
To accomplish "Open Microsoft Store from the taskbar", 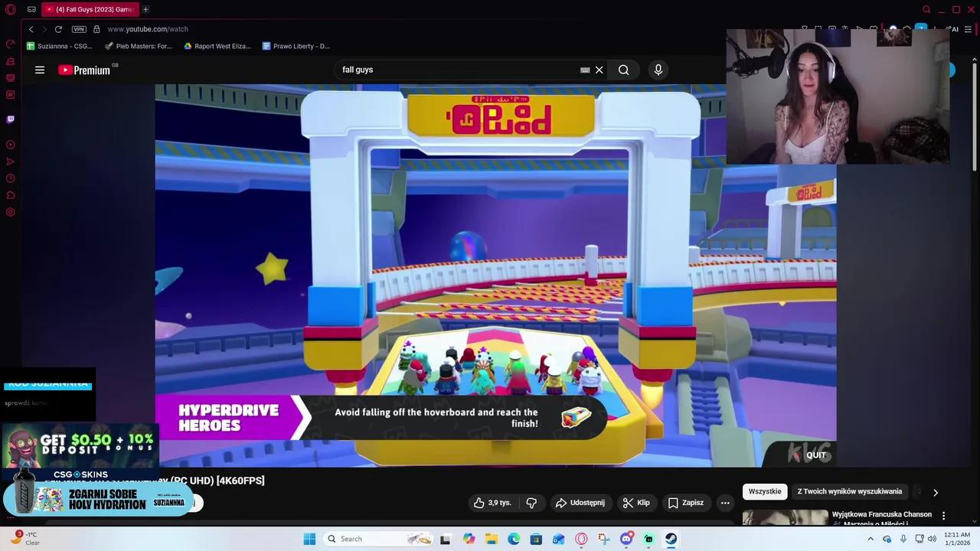I will tap(536, 539).
